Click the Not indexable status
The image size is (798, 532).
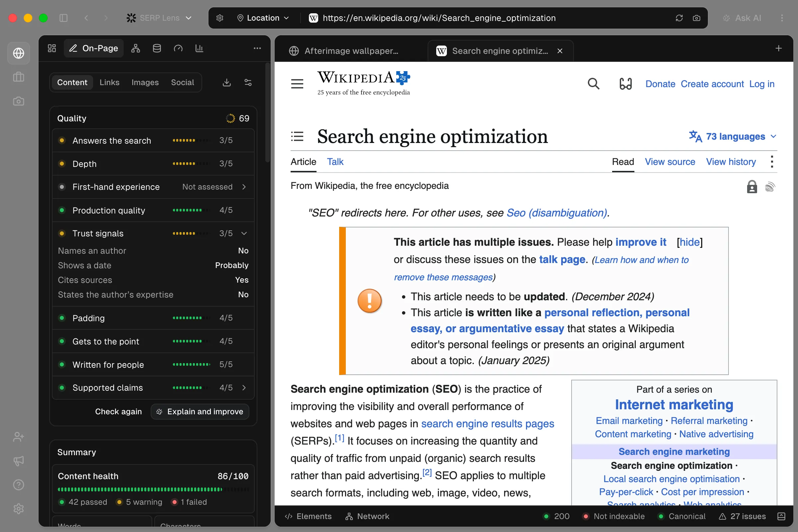(613, 516)
